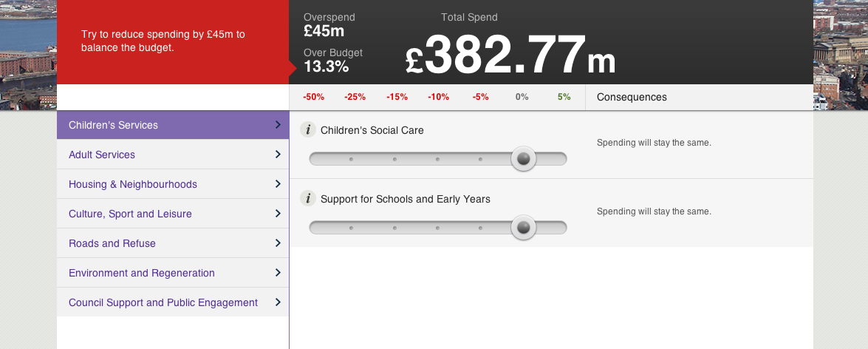Open Children's Social Care info icon
Image resolution: width=868 pixels, height=349 pixels.
tap(309, 130)
